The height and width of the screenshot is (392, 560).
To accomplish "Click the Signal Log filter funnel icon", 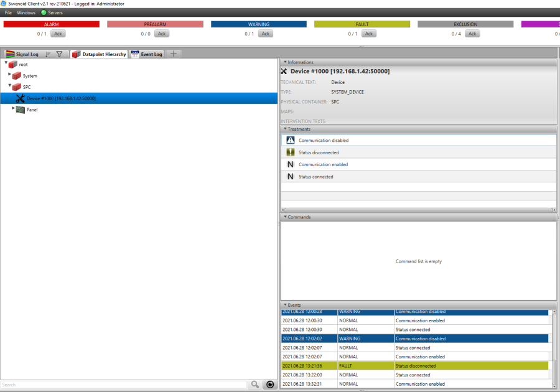I will point(59,54).
